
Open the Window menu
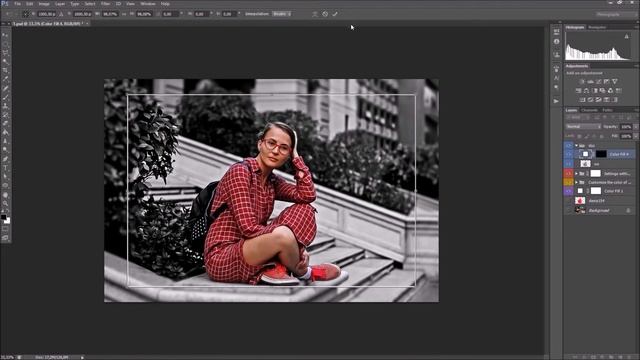148,4
